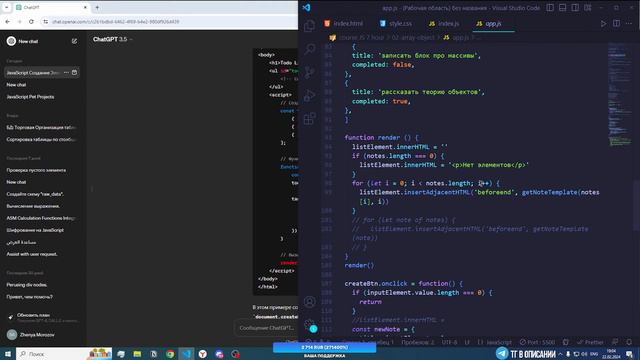
Task: Open ASM Calculation Functions chat
Action: (x=40, y=218)
